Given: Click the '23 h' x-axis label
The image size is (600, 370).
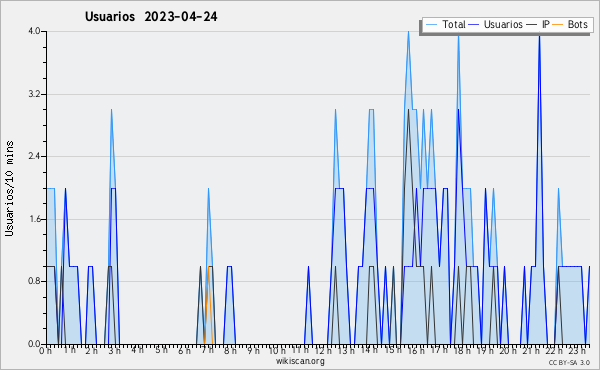Looking at the screenshot, I should point(577,351).
